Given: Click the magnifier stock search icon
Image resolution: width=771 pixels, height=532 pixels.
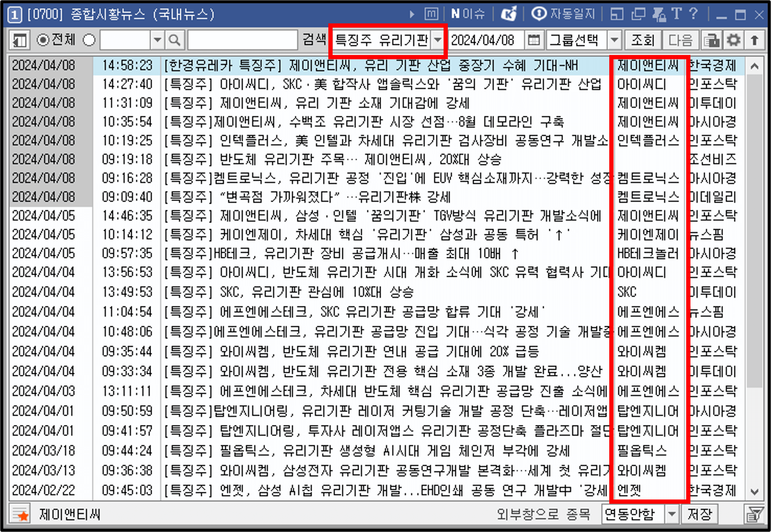Looking at the screenshot, I should point(175,40).
